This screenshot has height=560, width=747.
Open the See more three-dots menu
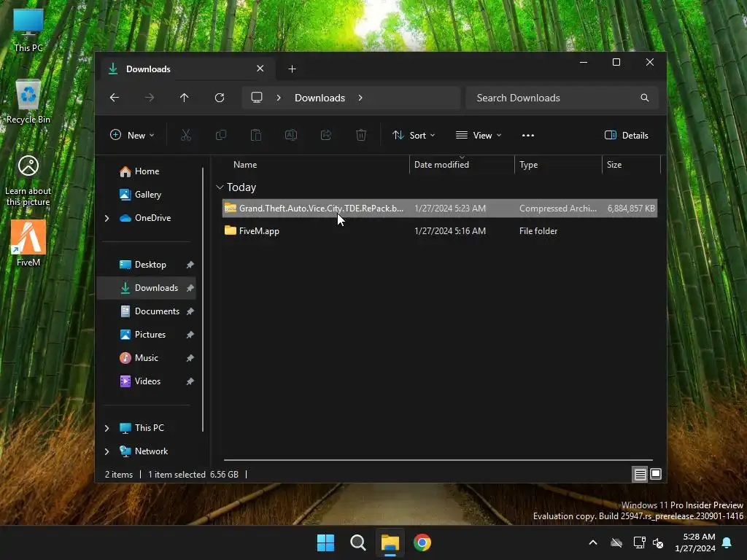528,135
